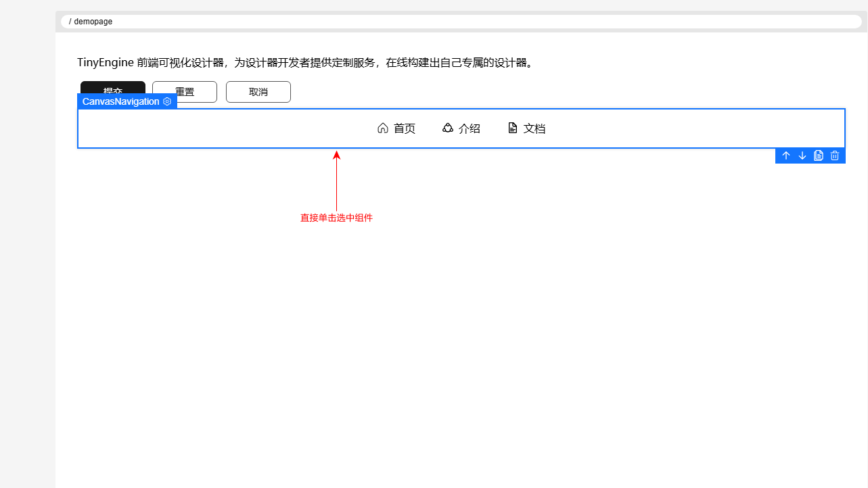Click the home icon next to 首页
868x488 pixels.
(383, 128)
